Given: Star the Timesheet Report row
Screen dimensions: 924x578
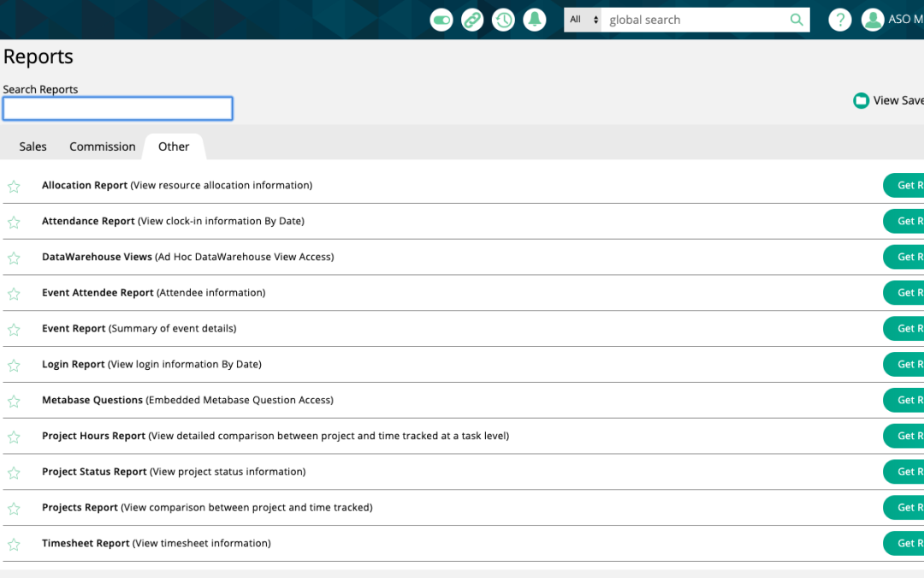Looking at the screenshot, I should click(15, 545).
